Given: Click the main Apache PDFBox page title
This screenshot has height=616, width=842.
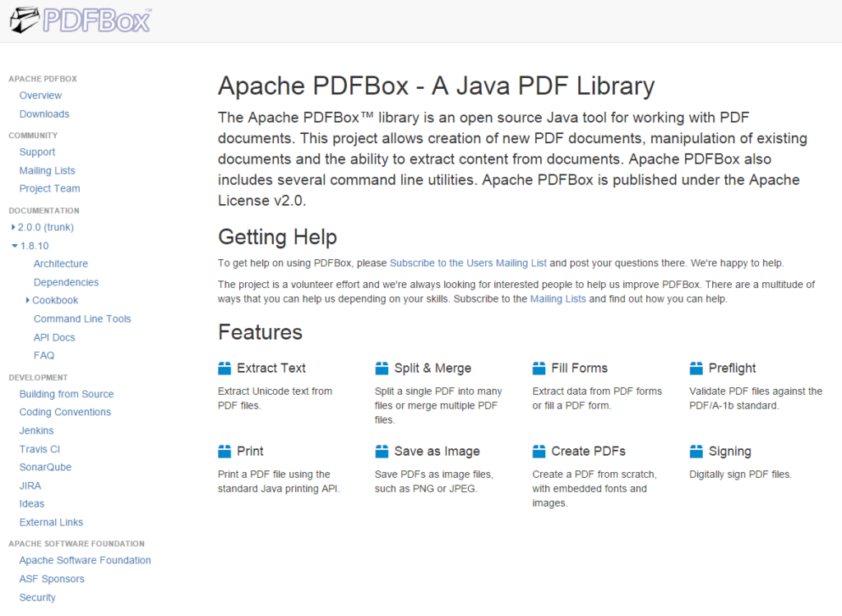Looking at the screenshot, I should pos(436,86).
